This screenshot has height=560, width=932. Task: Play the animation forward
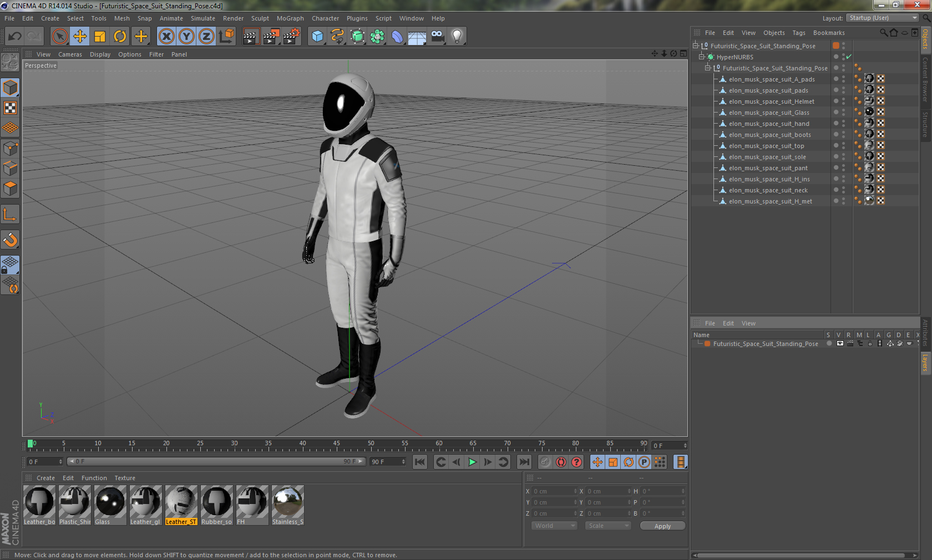coord(472,462)
